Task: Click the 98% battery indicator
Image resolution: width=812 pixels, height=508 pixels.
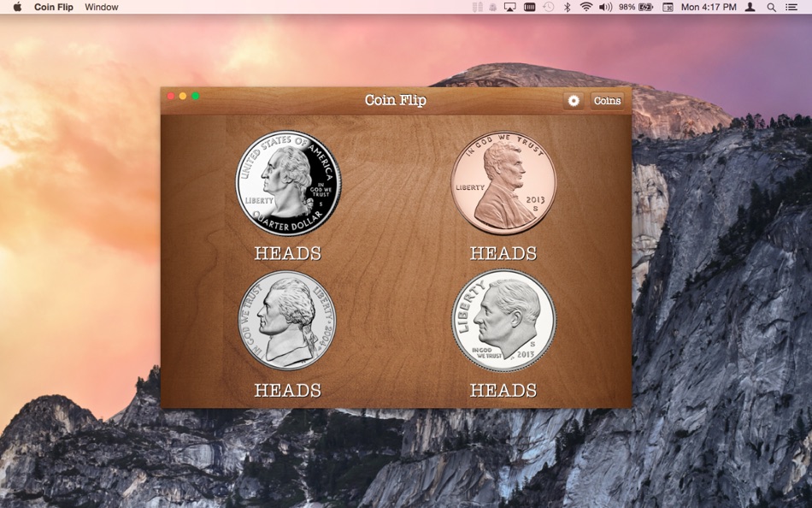Action: pyautogui.click(x=636, y=7)
